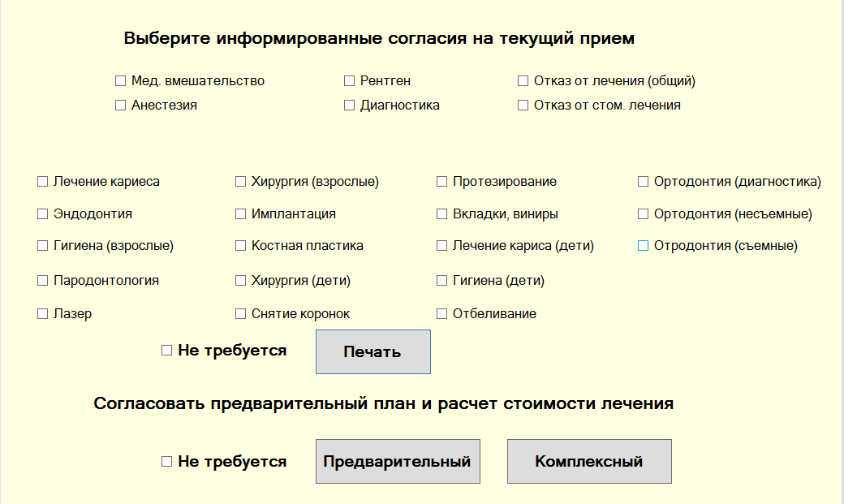Tick Хирургия (взрослые) checkbox
The height and width of the screenshot is (504, 844).
pos(241,182)
